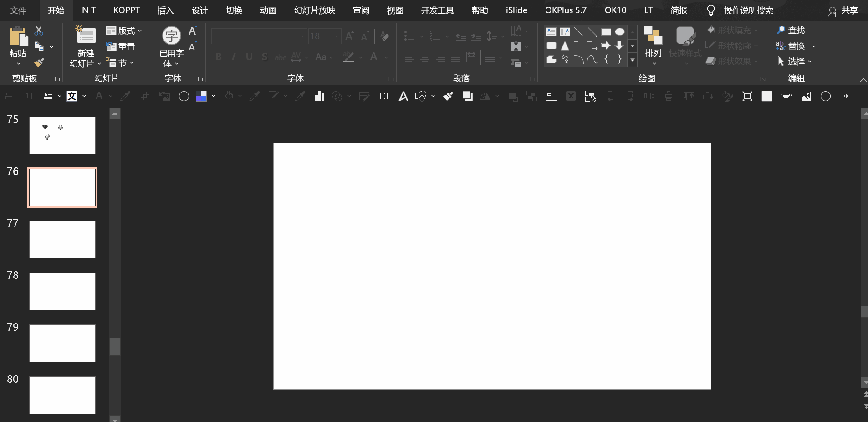Pick the ellipse shape in the shapes gallery

619,32
